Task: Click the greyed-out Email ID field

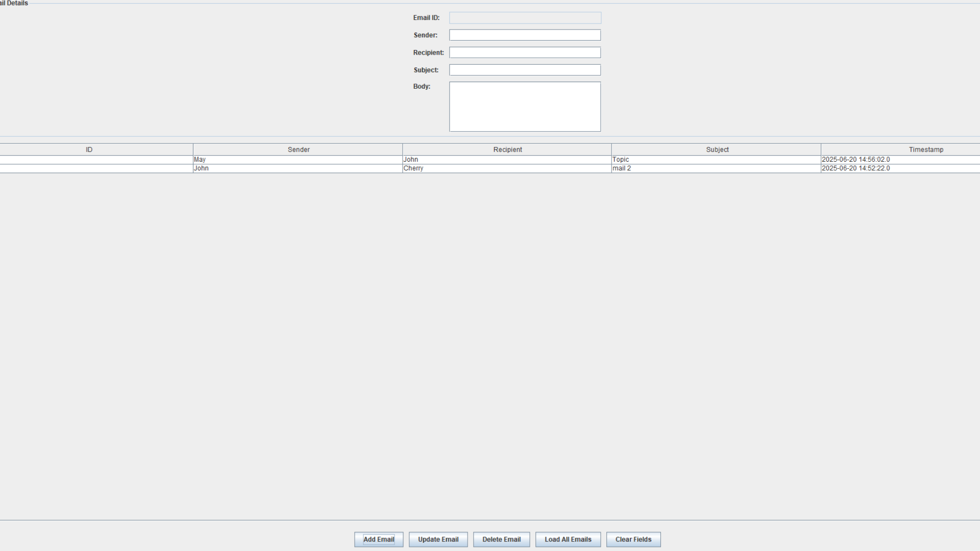Action: 525,18
